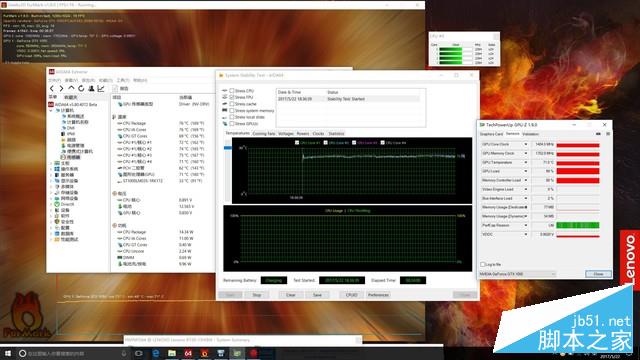Switch to Voltages tab in stability test
This screenshot has height=360, width=640.
click(286, 133)
